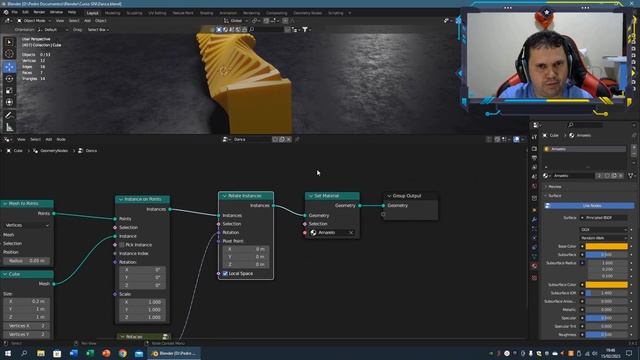Switch to the Shading workspace tab
Screen dimensions: 640x360
coord(207,13)
